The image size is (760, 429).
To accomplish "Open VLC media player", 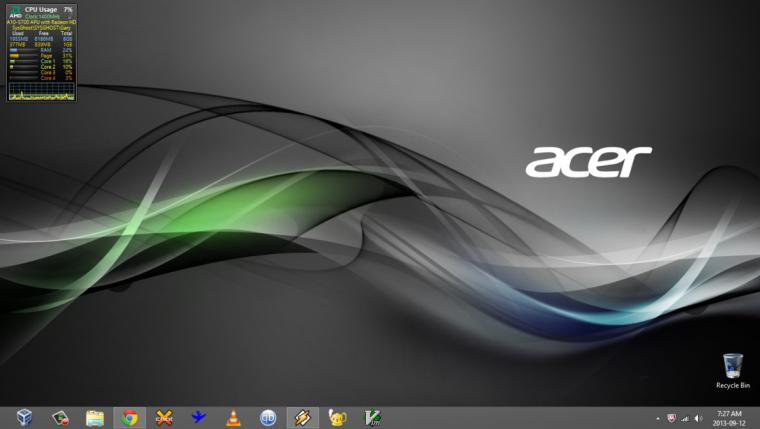I will coord(234,418).
